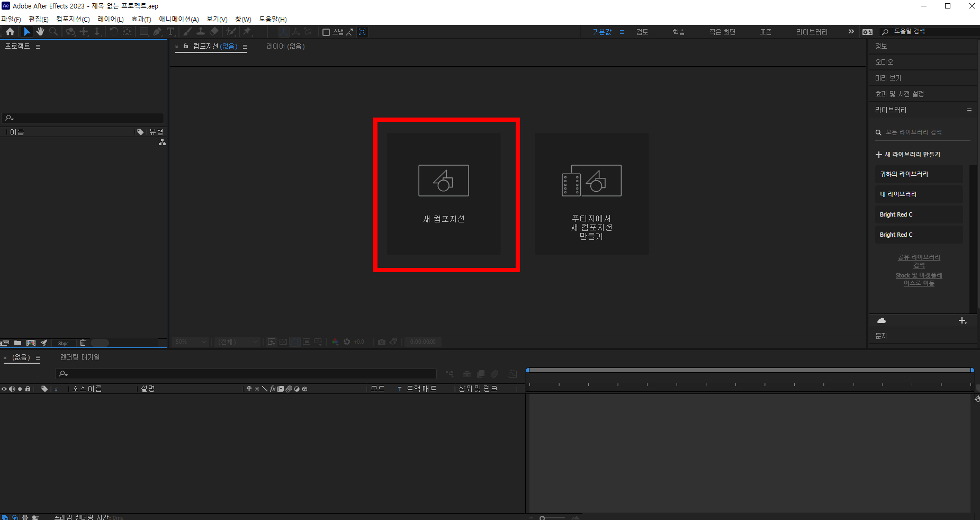
Task: Open the File menu
Action: pos(11,19)
